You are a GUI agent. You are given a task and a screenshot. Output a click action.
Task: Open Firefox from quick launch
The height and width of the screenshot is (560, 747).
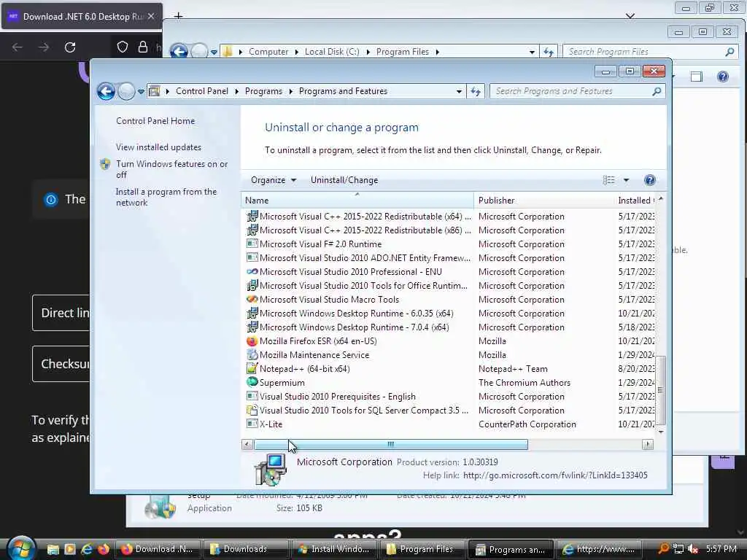(104, 549)
